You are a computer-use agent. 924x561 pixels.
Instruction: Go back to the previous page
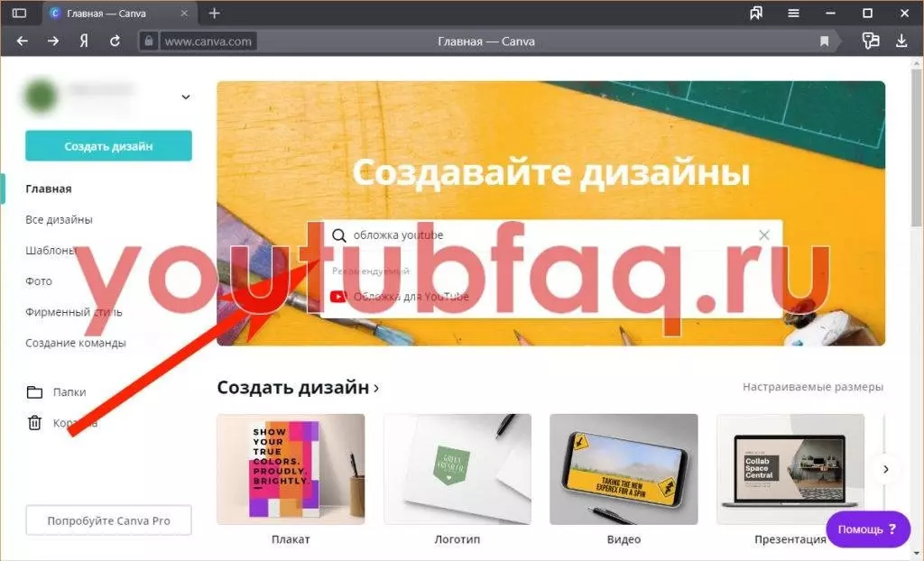point(23,41)
